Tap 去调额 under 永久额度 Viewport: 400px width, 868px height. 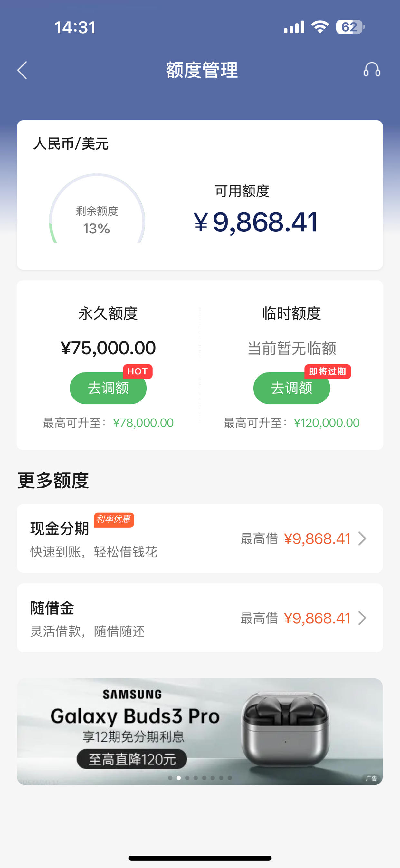pos(108,388)
